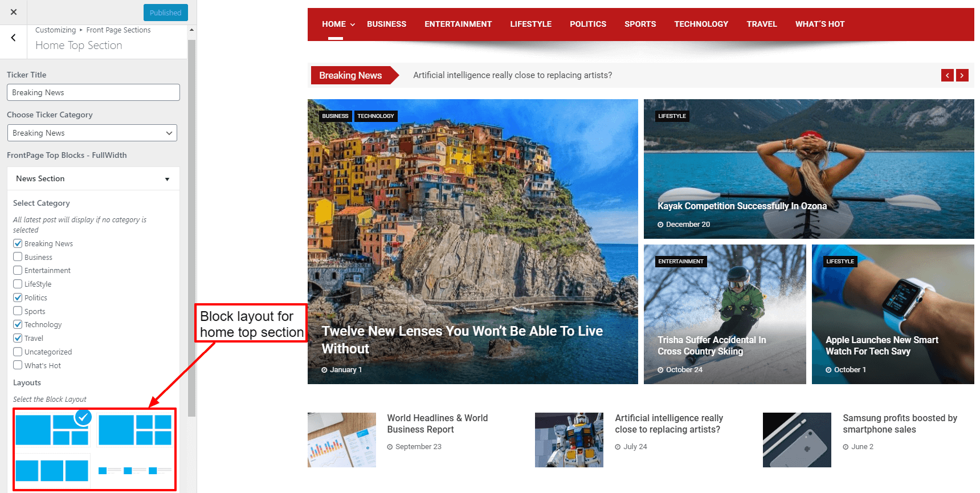Choose the second block layout with four tiles
The width and height of the screenshot is (980, 493).
(x=135, y=430)
